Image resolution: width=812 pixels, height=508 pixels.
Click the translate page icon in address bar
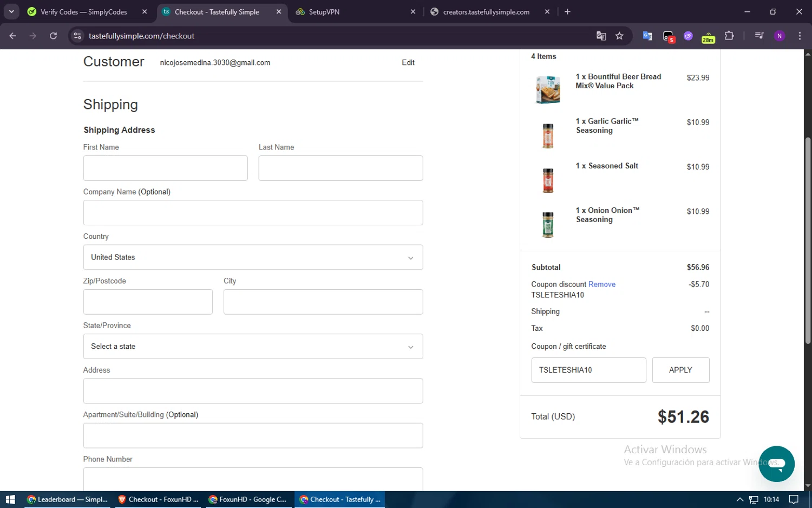point(601,36)
